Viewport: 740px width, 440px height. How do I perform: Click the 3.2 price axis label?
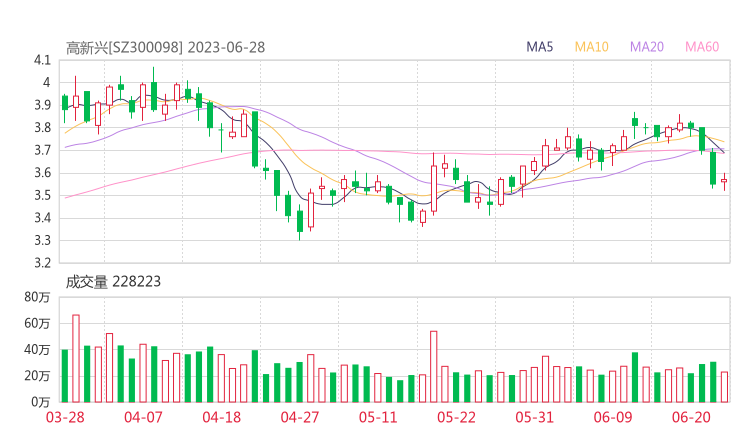[41, 263]
